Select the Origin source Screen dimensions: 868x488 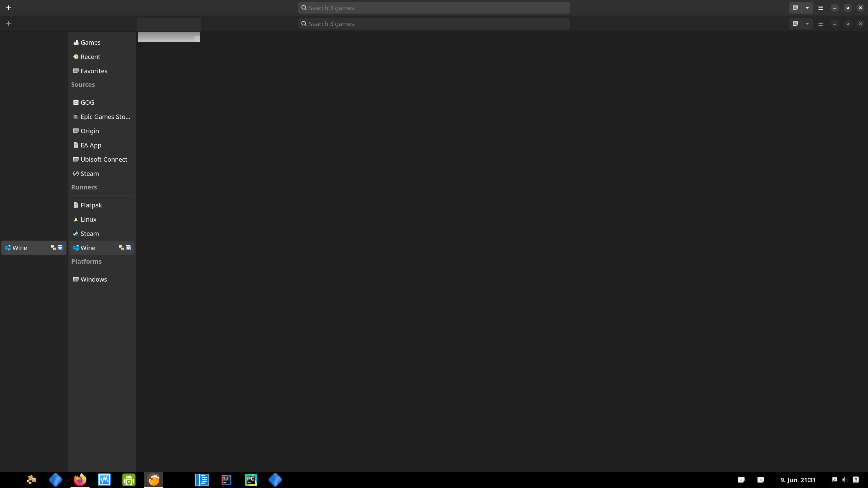coord(90,130)
